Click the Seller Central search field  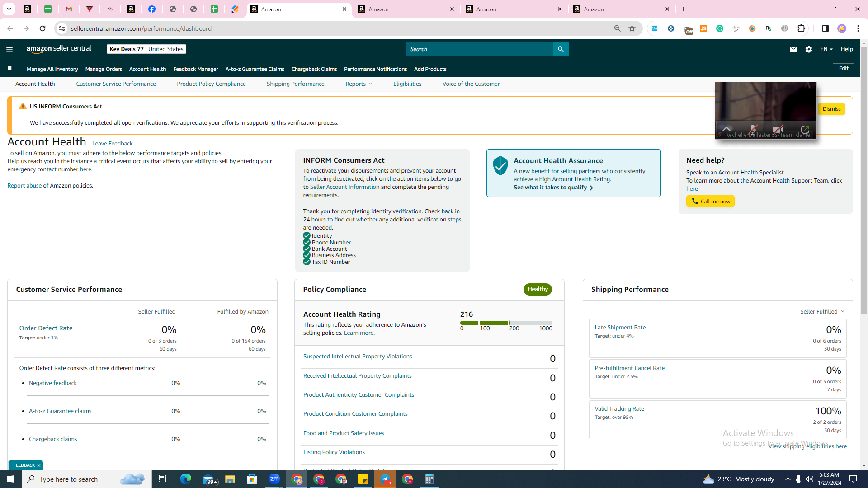click(x=479, y=49)
